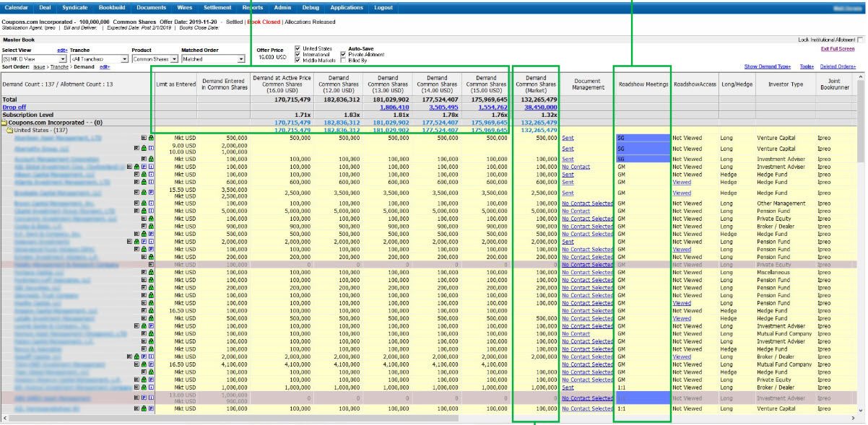Expand the Tools+ menu

806,66
